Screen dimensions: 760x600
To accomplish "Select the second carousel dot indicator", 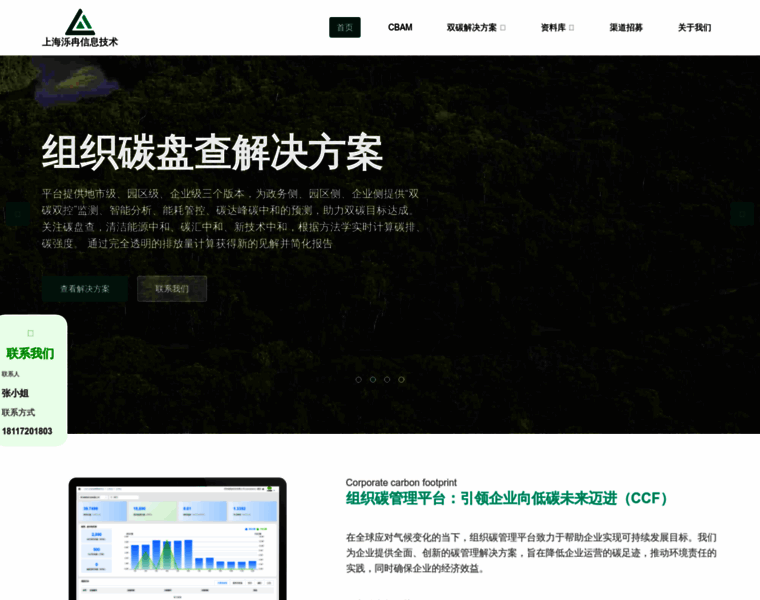I will (x=373, y=379).
